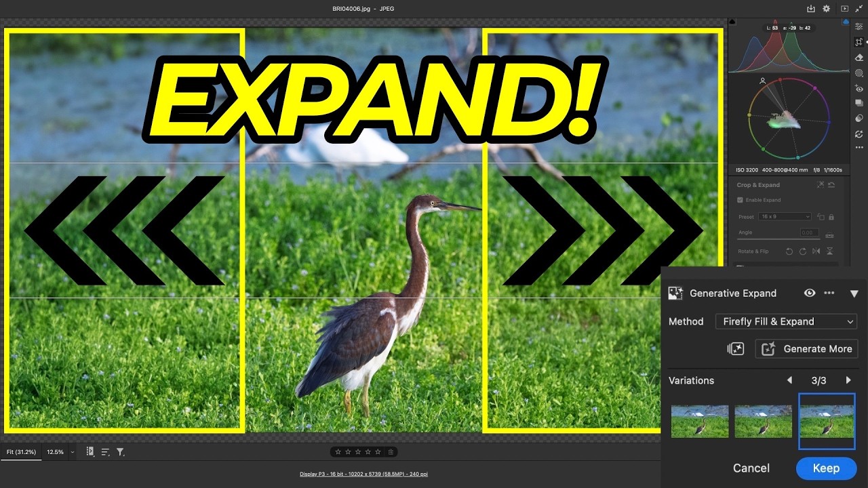Select the Crop and Rotate tool
Viewport: 868px width, 488px height.
pyautogui.click(x=859, y=42)
